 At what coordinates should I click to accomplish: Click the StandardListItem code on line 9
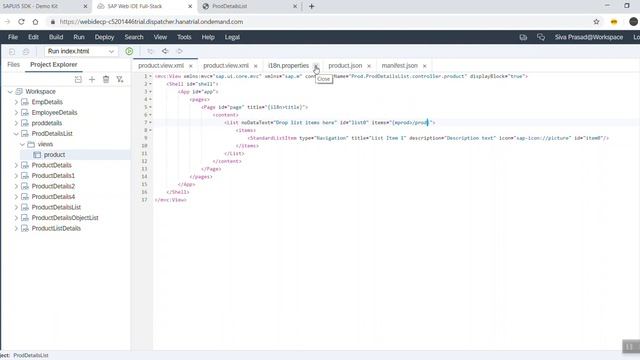(428, 138)
